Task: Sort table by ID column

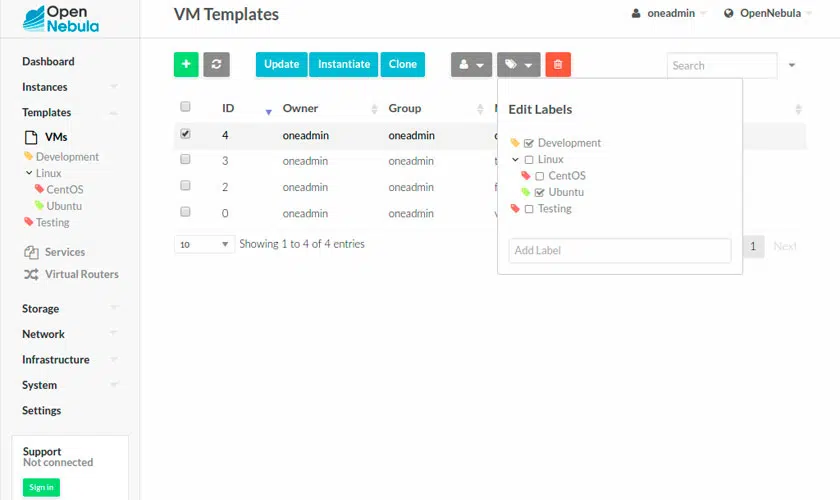Action: pyautogui.click(x=228, y=108)
